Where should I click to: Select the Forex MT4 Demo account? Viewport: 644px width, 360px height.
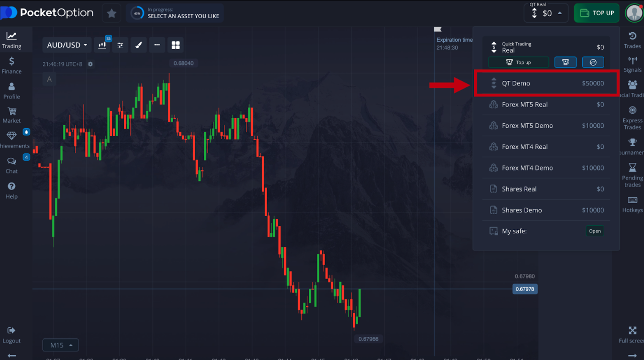pyautogui.click(x=546, y=168)
